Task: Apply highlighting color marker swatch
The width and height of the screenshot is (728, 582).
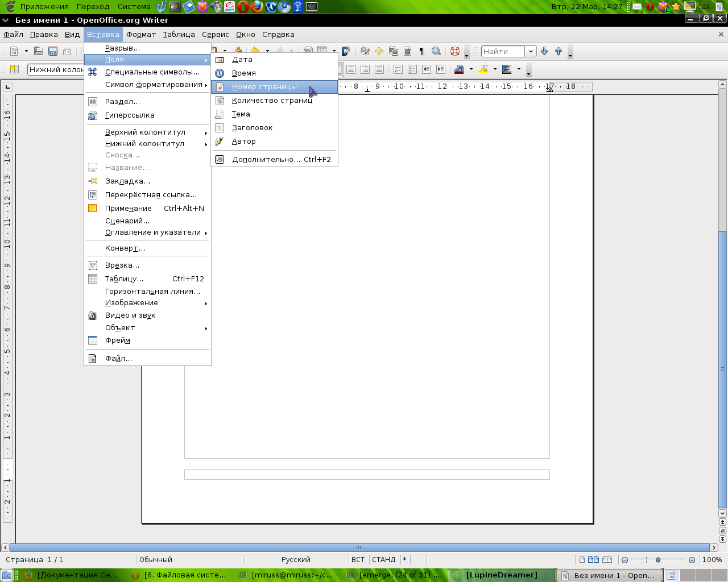Action: point(483,69)
